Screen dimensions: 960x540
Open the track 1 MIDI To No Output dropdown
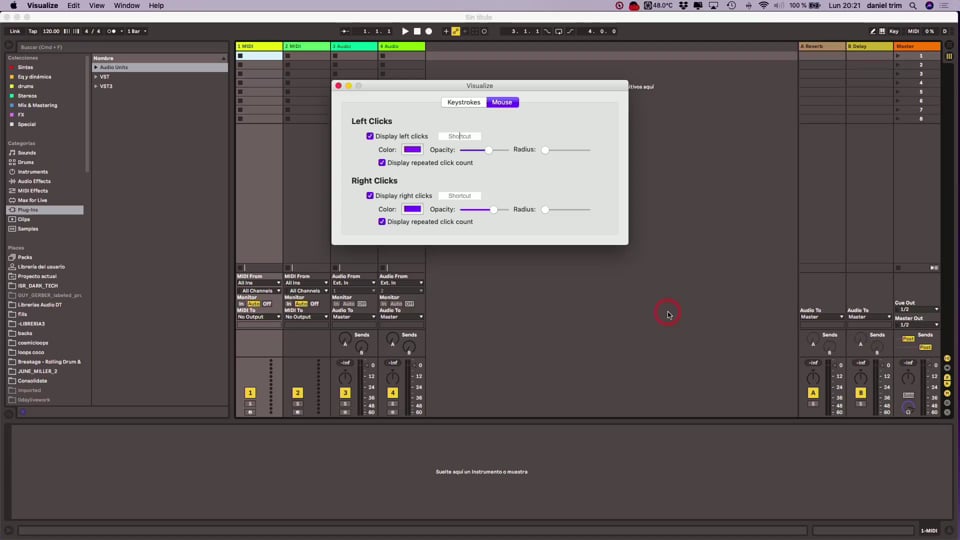coord(259,317)
